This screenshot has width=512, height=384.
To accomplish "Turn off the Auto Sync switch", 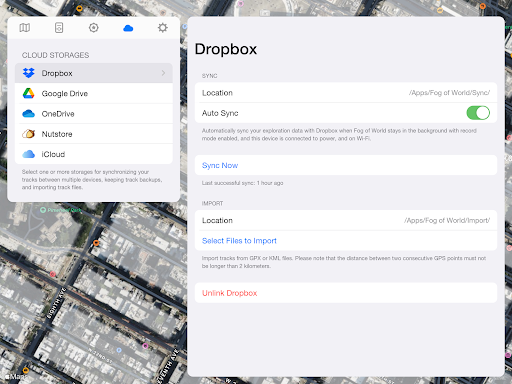I will coord(478,113).
